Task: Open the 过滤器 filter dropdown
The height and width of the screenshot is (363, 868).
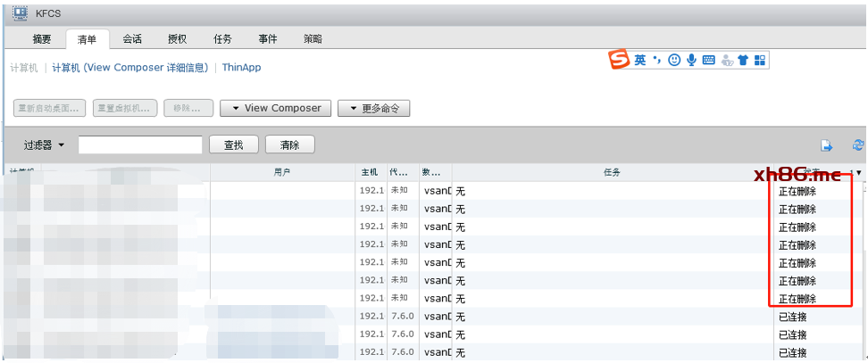Action: 45,145
